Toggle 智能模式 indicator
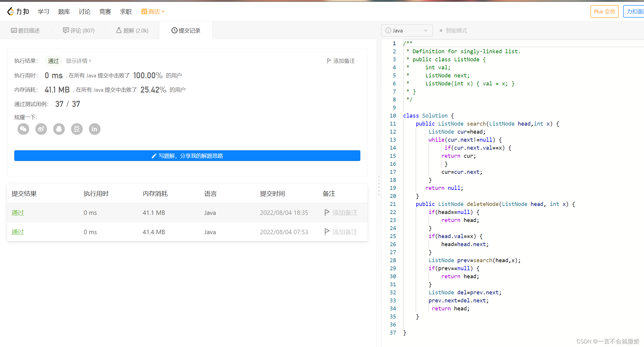The width and height of the screenshot is (644, 347). pos(453,30)
